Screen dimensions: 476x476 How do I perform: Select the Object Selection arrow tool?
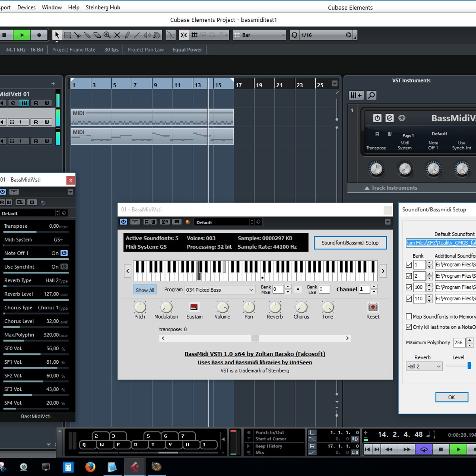pyautogui.click(x=57, y=35)
